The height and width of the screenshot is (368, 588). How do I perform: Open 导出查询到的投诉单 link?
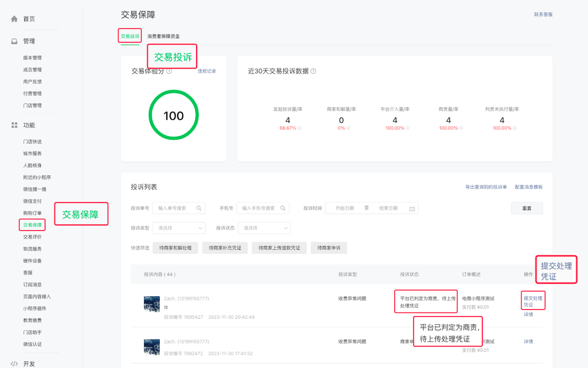coord(486,187)
